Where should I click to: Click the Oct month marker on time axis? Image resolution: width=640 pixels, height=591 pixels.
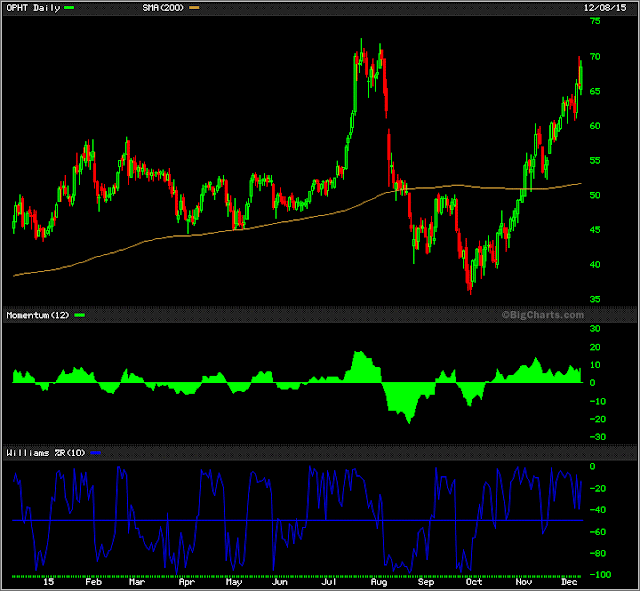click(x=473, y=582)
